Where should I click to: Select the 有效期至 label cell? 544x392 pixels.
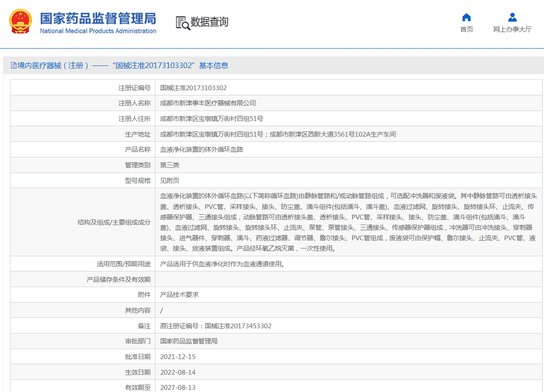click(83, 386)
